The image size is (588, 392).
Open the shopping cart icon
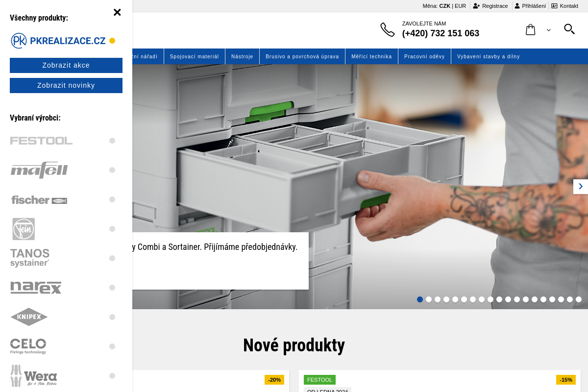(x=530, y=30)
